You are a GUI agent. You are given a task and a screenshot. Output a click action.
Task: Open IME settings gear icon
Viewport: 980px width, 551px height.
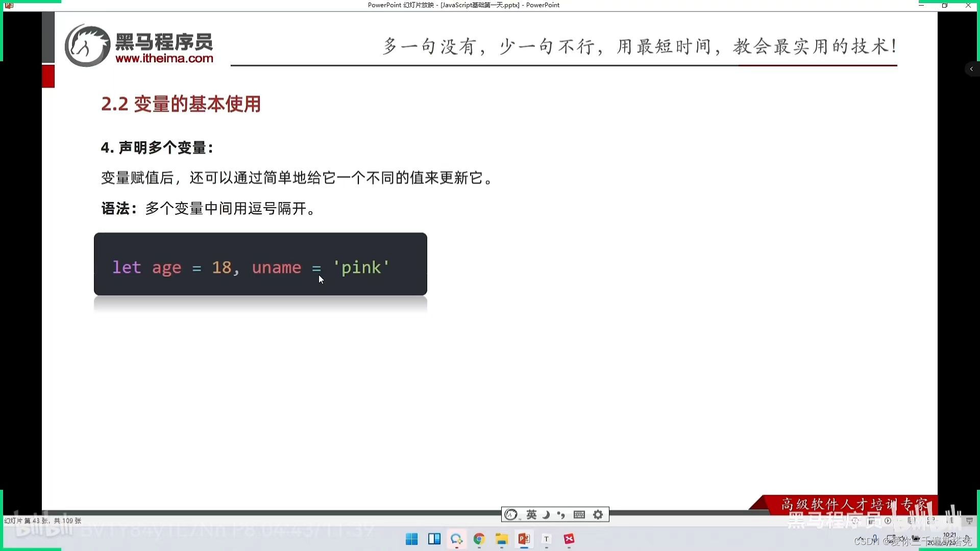(x=598, y=515)
